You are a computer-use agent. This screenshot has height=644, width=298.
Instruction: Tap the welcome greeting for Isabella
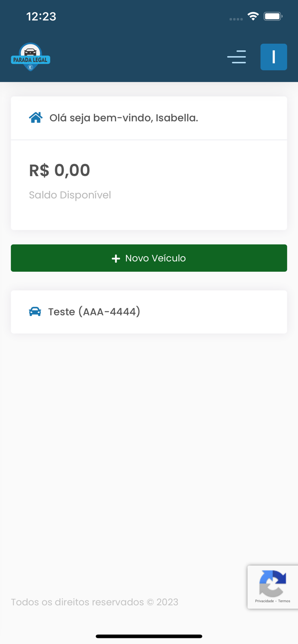click(x=124, y=118)
